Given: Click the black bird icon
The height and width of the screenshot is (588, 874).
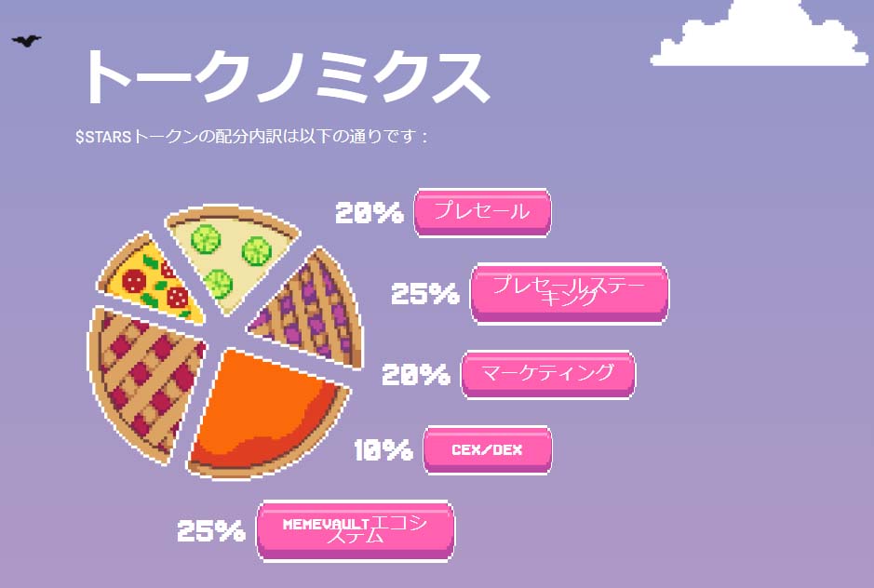Looking at the screenshot, I should tap(26, 41).
